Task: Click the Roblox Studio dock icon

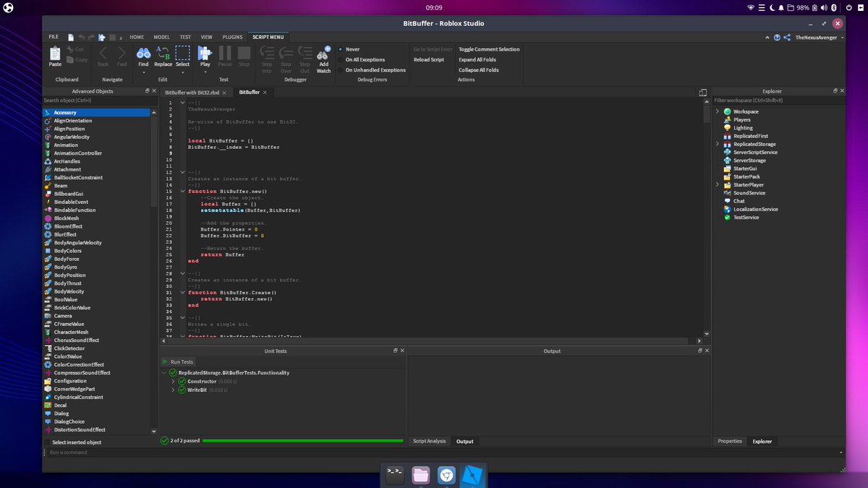Action: (472, 474)
